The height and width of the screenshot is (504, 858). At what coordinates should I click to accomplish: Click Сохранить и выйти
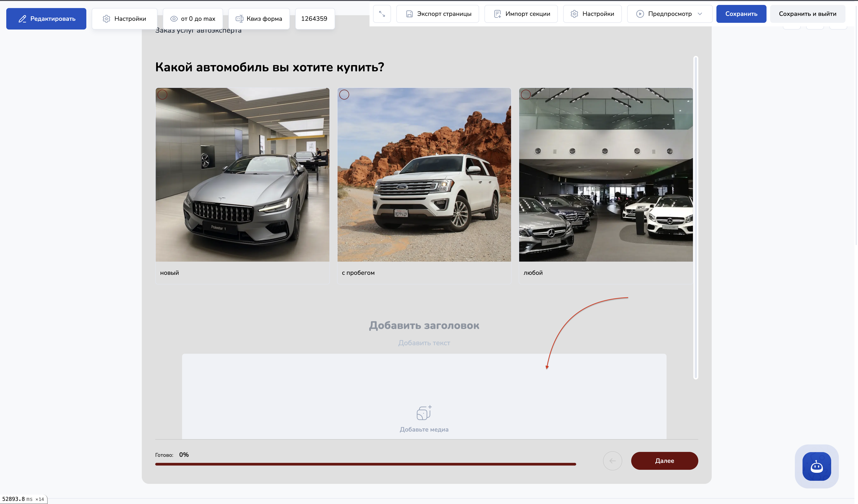[807, 14]
